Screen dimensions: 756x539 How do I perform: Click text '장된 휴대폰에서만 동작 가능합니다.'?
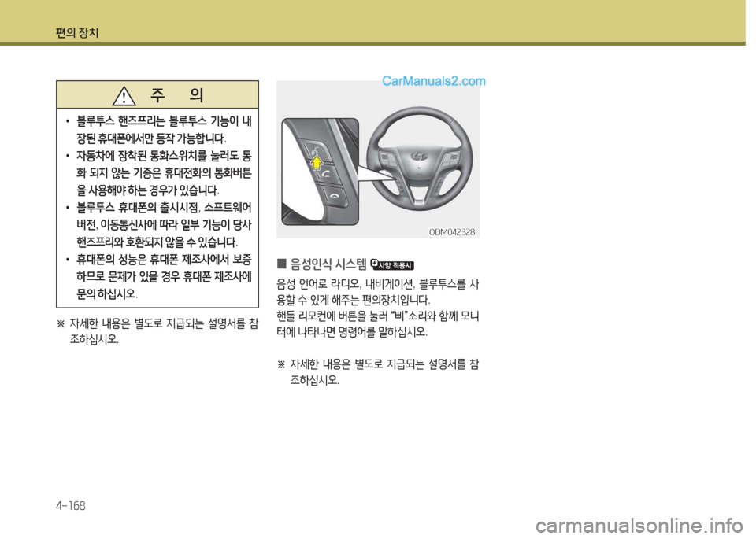point(151,138)
